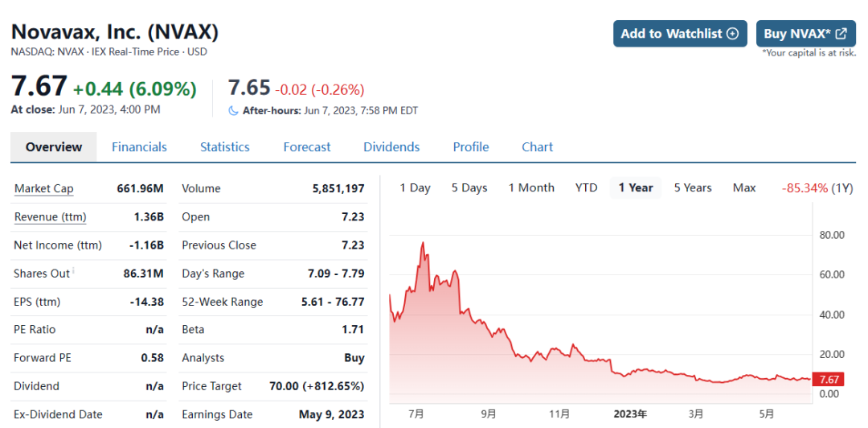The image size is (868, 428).
Task: Switch chart to YTD range
Action: 587,188
